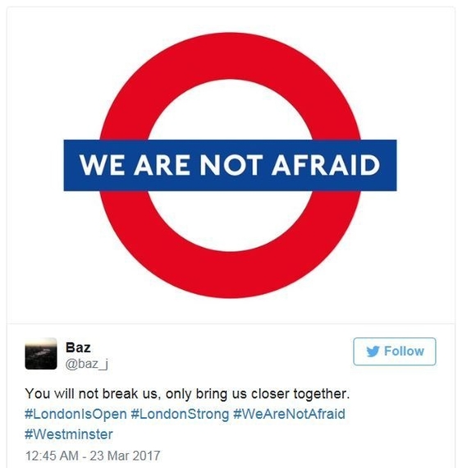This screenshot has height=468, width=476.
Task: Open the #LondonIsOpen hashtag
Action: (x=76, y=415)
